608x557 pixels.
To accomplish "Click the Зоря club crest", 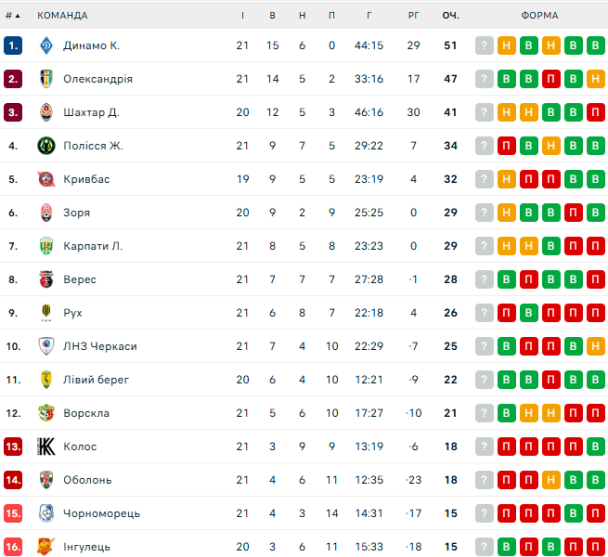I will 45,213.
